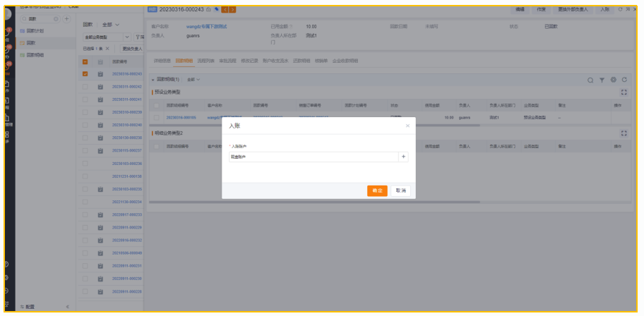
Task: Expand the 明细业务类型2 table to fullscreen
Action: [624, 133]
